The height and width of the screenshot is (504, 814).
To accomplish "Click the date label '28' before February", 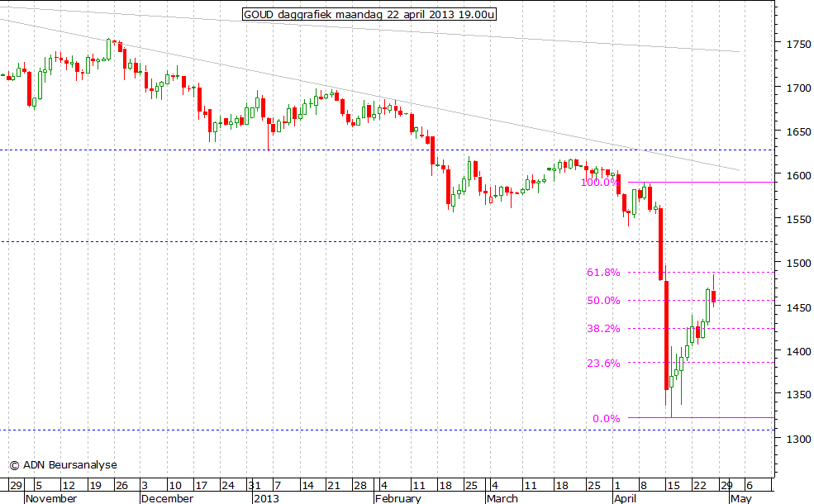I will (359, 485).
